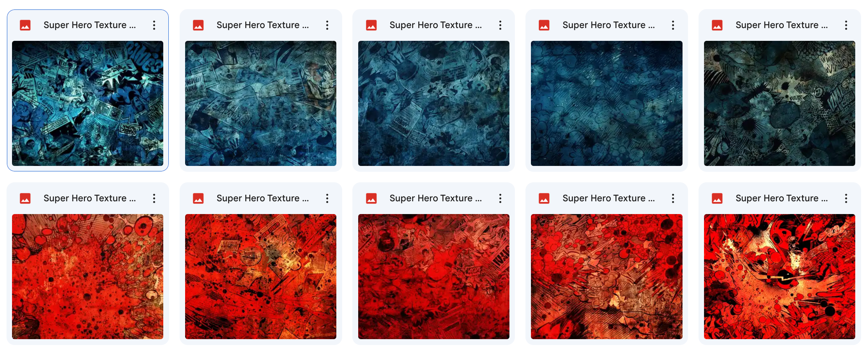Viewport: 868px width, 353px height.
Task: Open more actions for dark teal WOW burst texture
Action: coord(846,25)
